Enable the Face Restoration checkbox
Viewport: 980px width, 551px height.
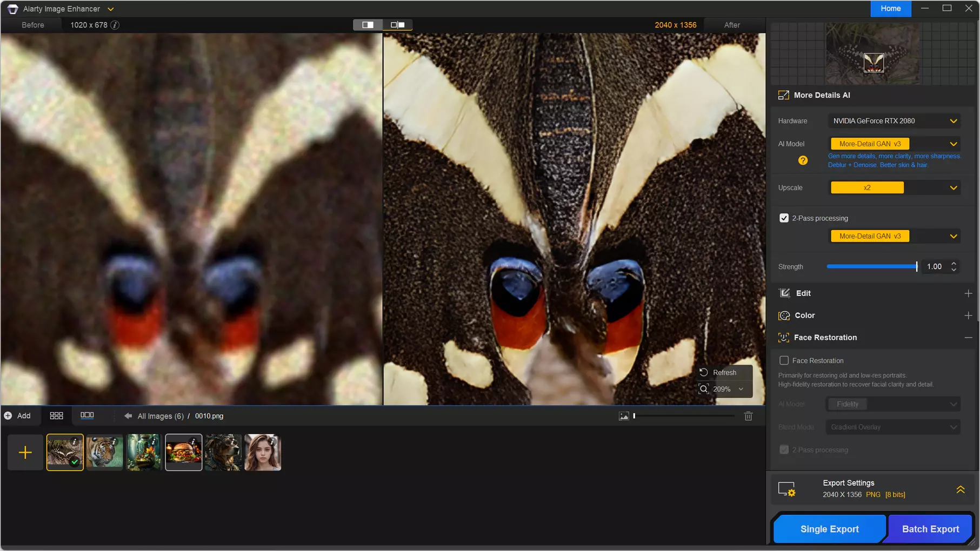(784, 360)
